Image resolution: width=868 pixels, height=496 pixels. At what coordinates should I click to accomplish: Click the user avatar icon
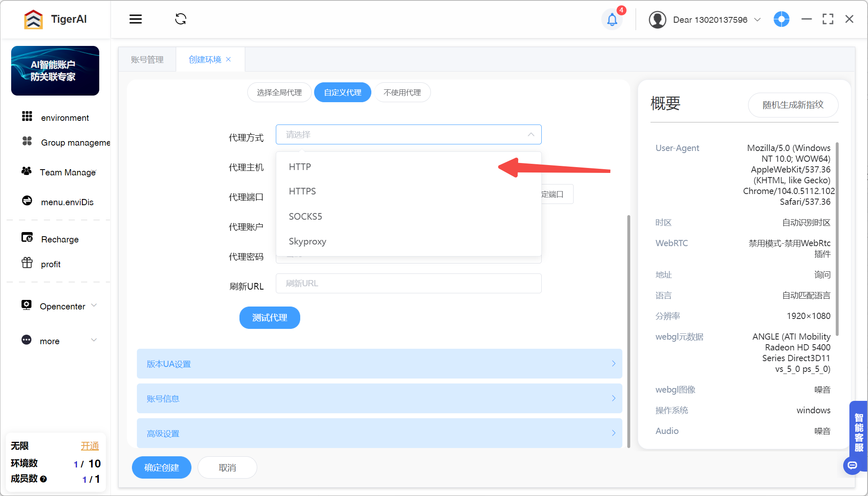coord(657,19)
